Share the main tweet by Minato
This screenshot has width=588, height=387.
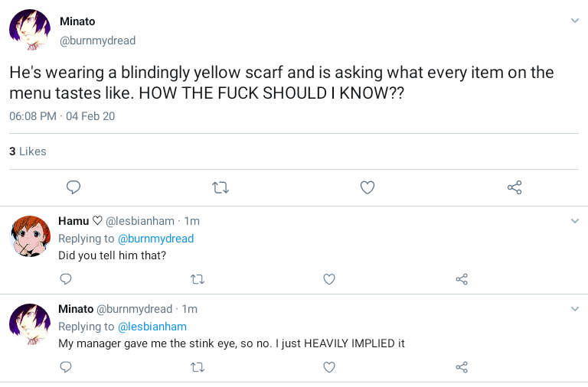(x=514, y=187)
